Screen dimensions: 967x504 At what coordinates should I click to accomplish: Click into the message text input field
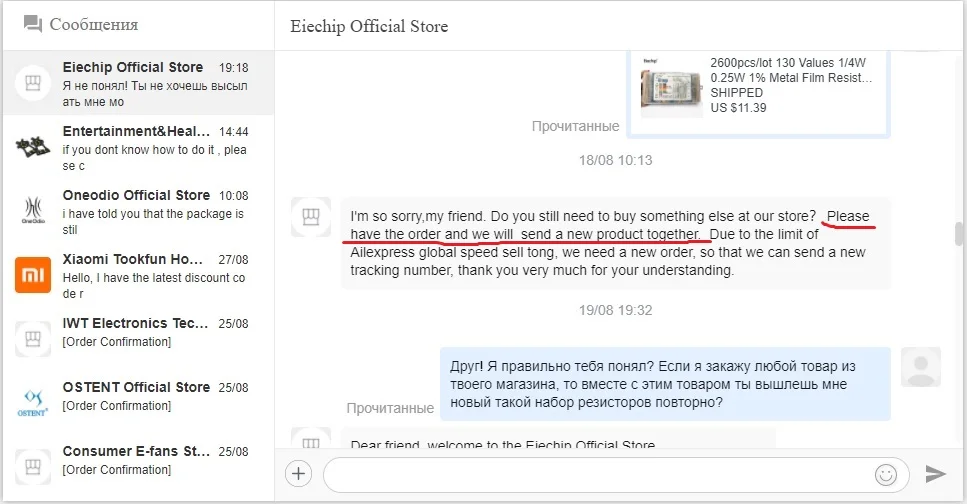click(x=615, y=474)
